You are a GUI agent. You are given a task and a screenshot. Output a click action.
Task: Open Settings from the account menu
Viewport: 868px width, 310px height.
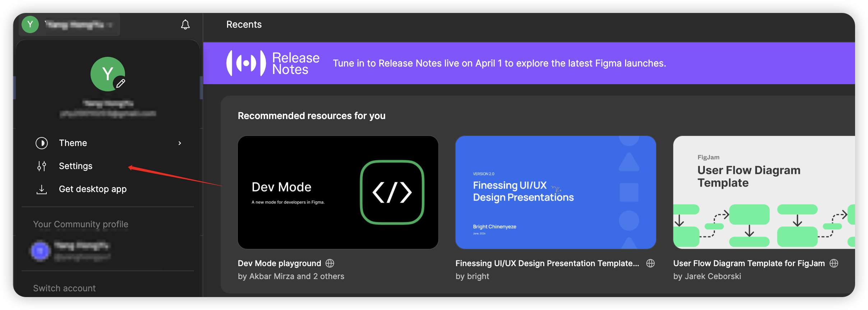[108, 166]
